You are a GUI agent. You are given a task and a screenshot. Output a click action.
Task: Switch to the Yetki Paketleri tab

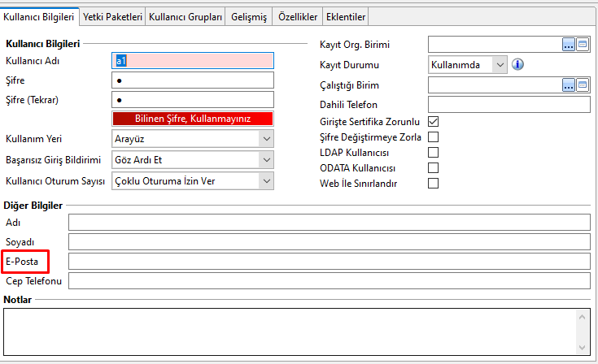click(112, 16)
